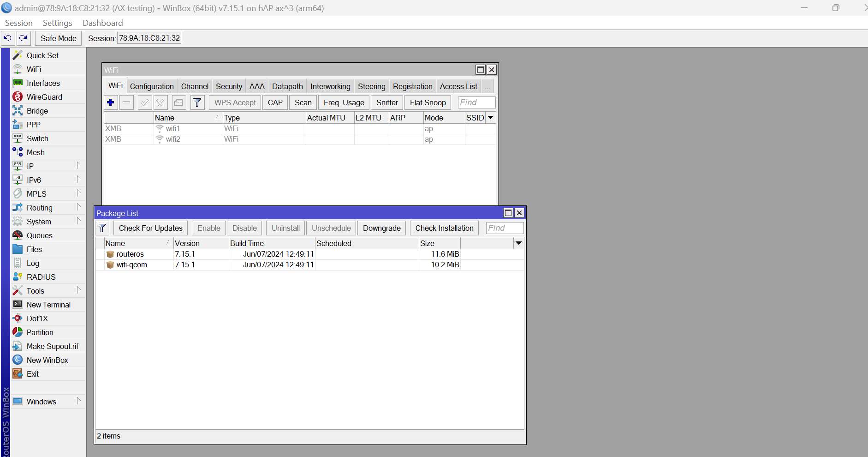This screenshot has width=868, height=457.
Task: Click the minus remove button in WiFi window
Action: 126,102
